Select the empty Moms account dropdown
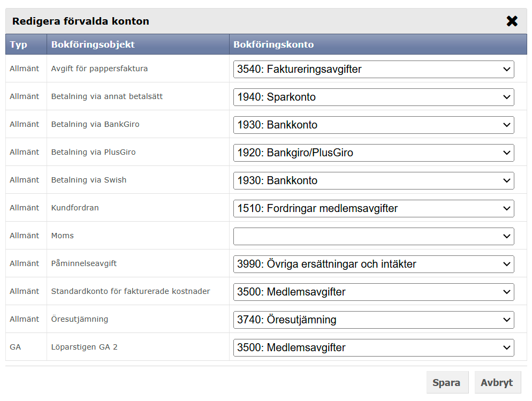This screenshot has width=532, height=401. point(373,236)
